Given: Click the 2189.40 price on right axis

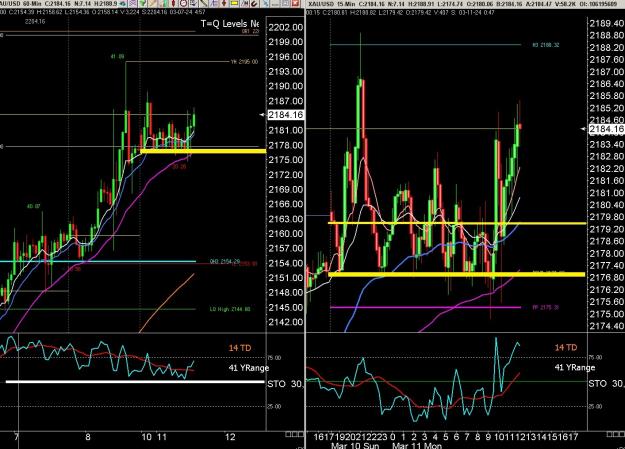Looking at the screenshot, I should pyautogui.click(x=607, y=23).
